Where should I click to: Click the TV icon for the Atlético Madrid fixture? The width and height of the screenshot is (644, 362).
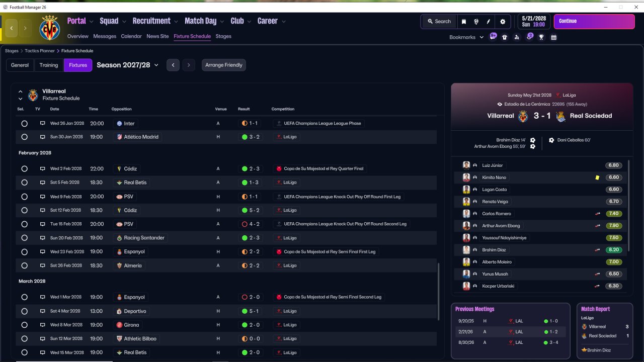point(42,137)
